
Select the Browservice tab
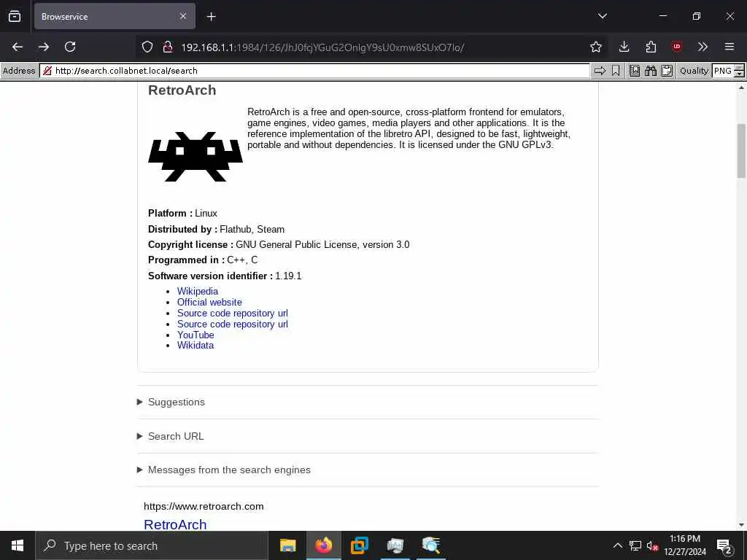click(x=115, y=16)
